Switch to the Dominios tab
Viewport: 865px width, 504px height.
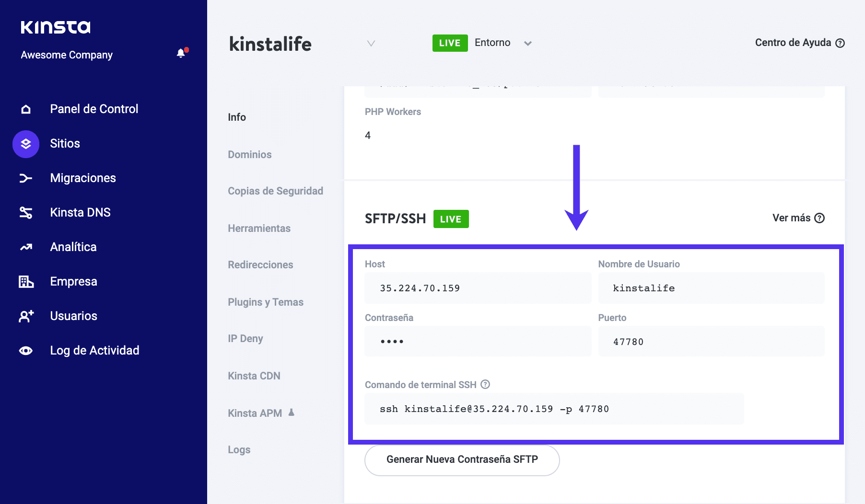(x=249, y=154)
